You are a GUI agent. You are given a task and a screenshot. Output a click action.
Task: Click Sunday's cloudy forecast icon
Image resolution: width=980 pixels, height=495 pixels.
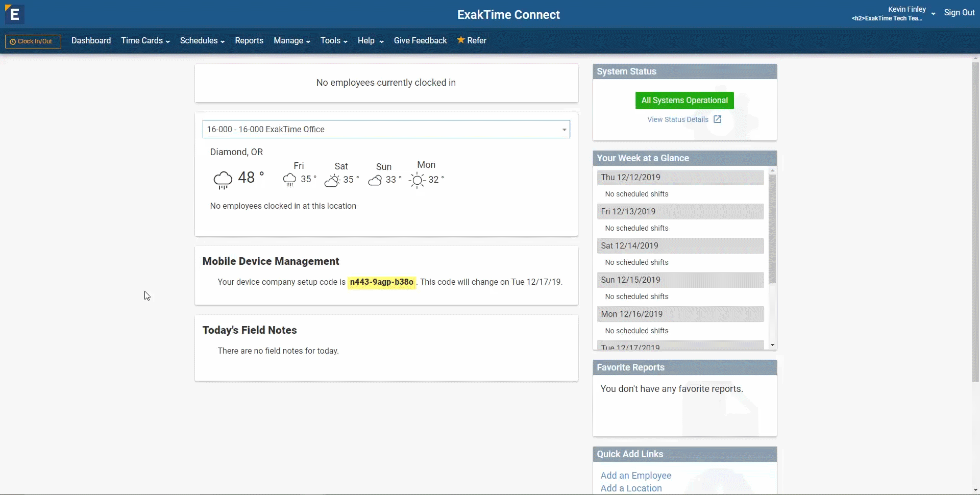(x=375, y=180)
